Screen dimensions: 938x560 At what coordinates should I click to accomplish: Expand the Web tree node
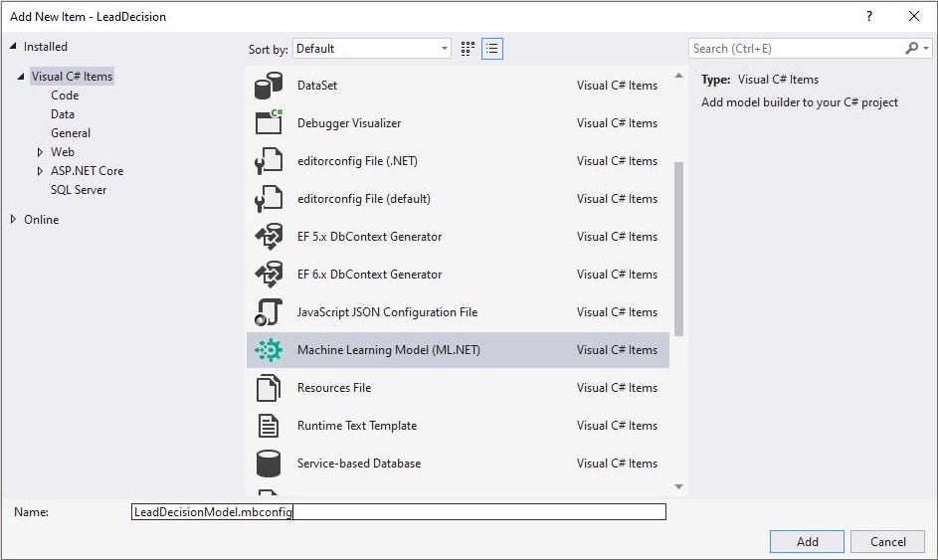pos(40,152)
